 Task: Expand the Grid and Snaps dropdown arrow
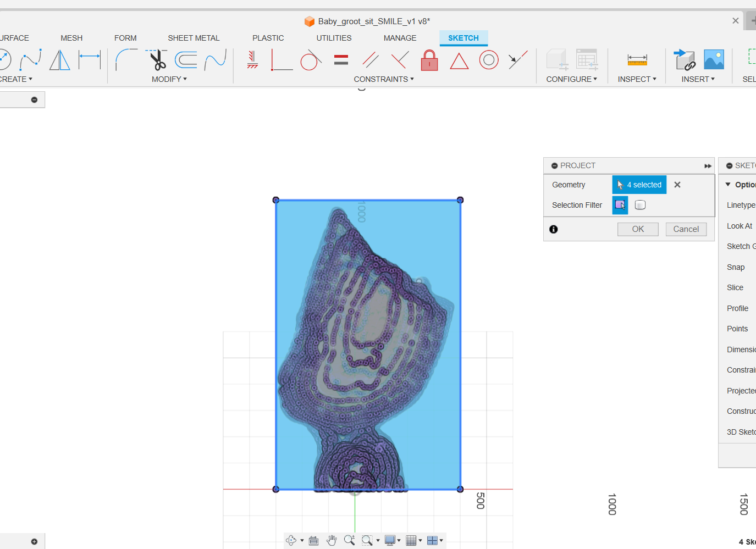coord(420,541)
